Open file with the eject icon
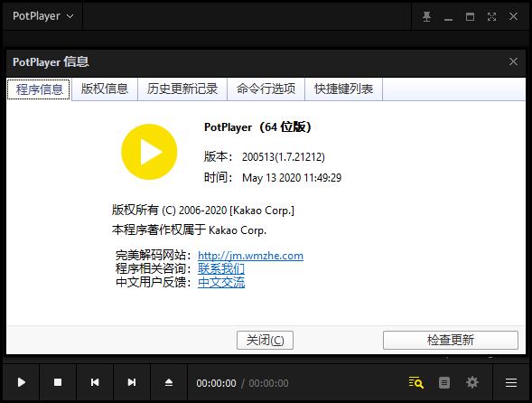 click(169, 382)
